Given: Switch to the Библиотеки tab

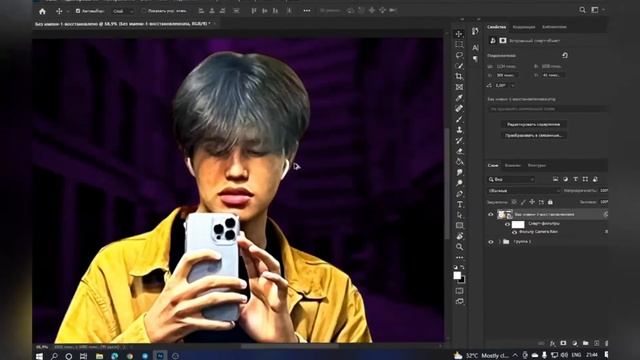Looking at the screenshot, I should coord(554,27).
